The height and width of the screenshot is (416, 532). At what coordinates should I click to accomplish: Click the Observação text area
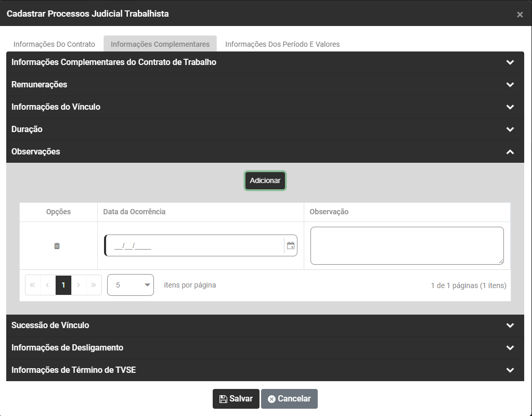pyautogui.click(x=407, y=245)
